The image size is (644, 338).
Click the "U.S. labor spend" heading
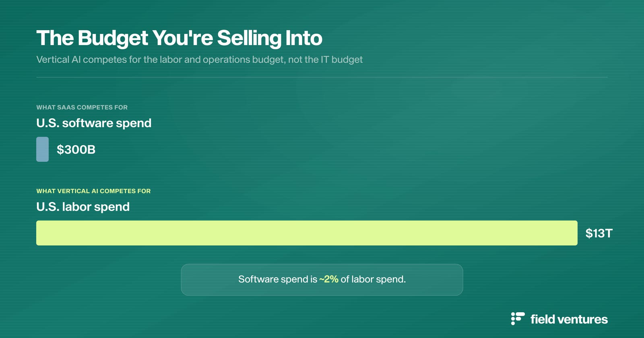click(83, 207)
